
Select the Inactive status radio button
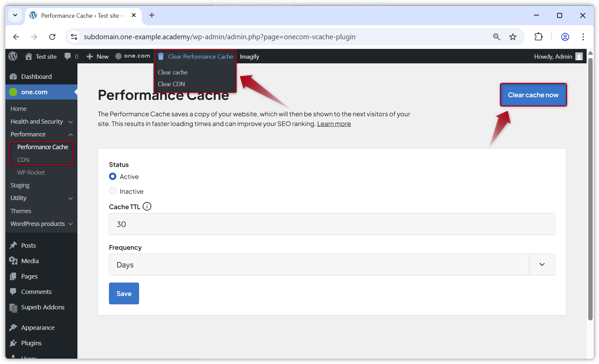click(x=113, y=191)
